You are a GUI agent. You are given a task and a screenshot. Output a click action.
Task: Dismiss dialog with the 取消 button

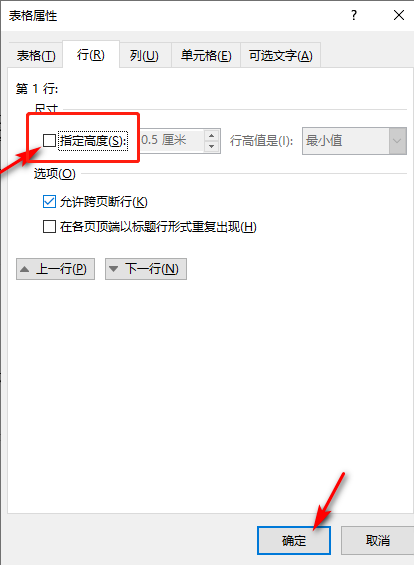[x=377, y=540]
